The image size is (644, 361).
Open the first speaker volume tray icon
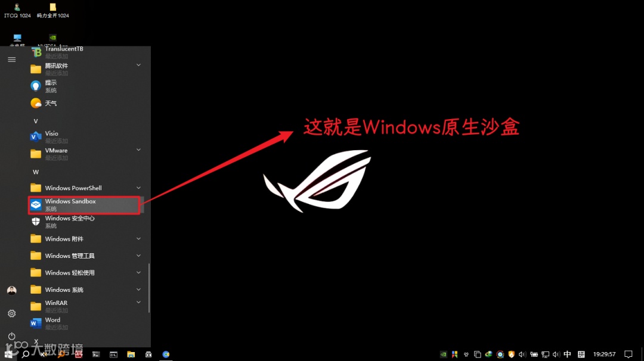coord(522,354)
